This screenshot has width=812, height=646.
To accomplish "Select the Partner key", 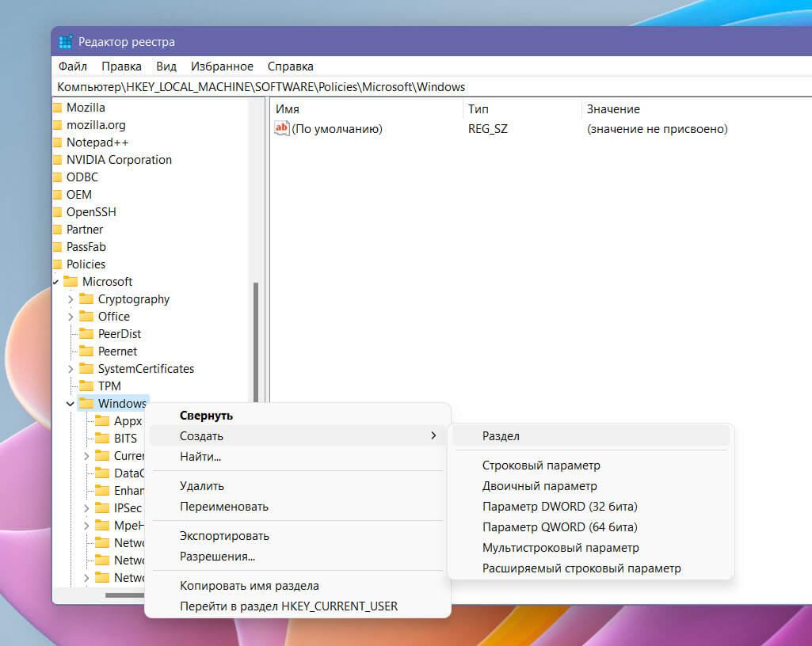I will point(85,230).
